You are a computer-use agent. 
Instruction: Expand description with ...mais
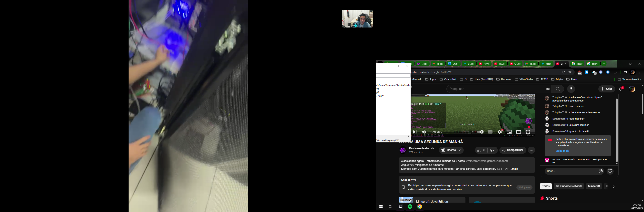click(514, 169)
